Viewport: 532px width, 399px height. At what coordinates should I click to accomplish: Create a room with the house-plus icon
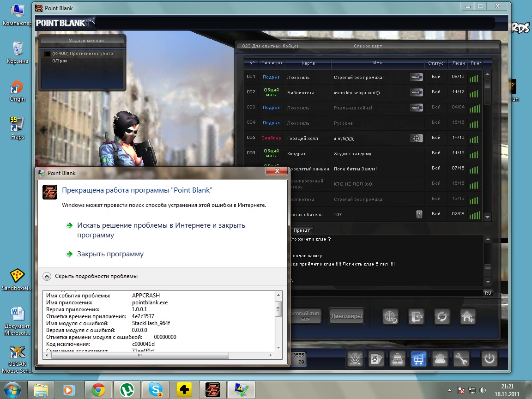pos(468,317)
